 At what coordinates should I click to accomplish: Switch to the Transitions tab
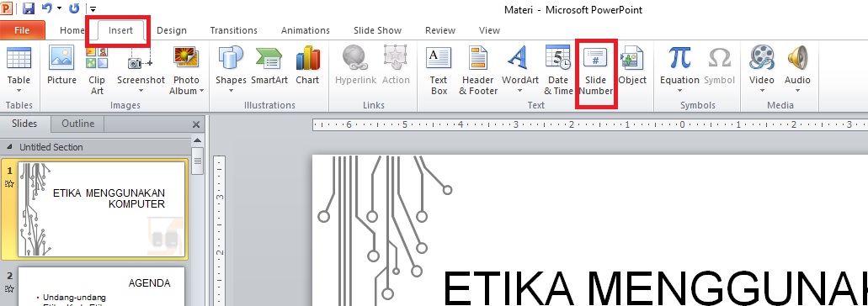click(233, 30)
